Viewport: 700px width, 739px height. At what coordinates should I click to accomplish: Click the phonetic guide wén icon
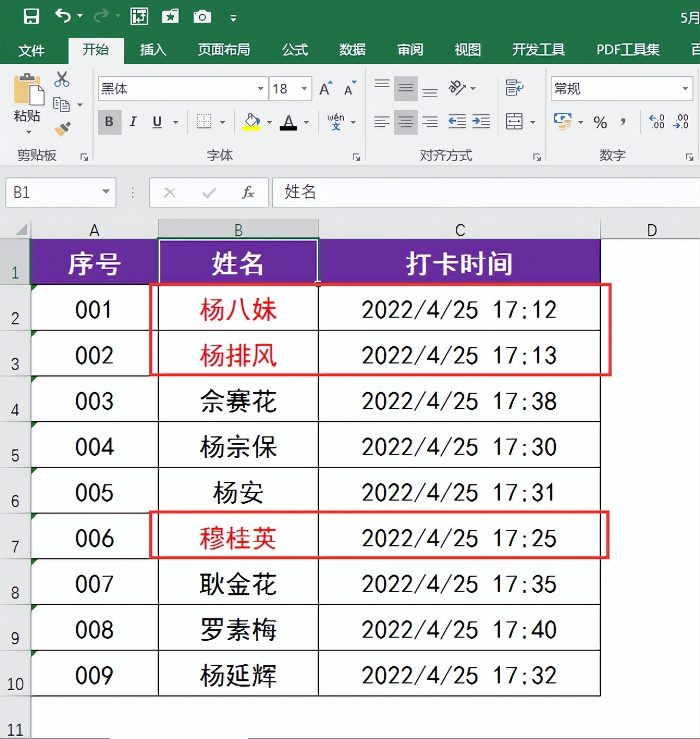(x=336, y=121)
